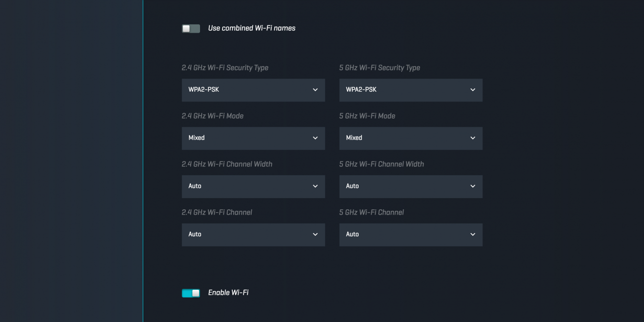Open the 5 GHz Wi-Fi Mode dropdown
The width and height of the screenshot is (644, 322).
(x=411, y=138)
